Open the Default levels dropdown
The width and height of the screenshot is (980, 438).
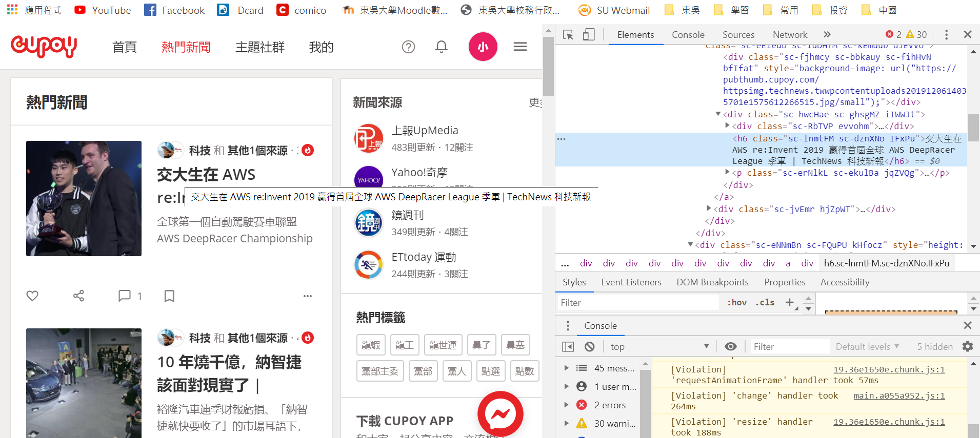(868, 347)
